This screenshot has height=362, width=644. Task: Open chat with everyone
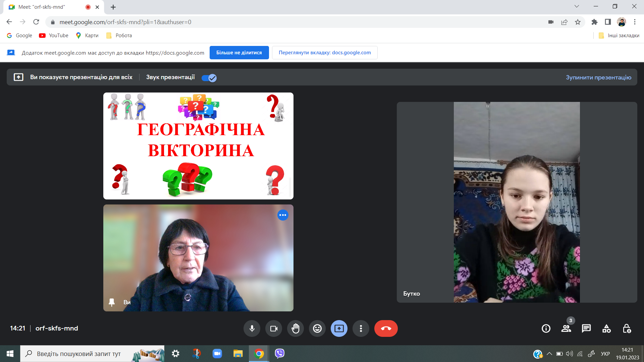coord(586,328)
